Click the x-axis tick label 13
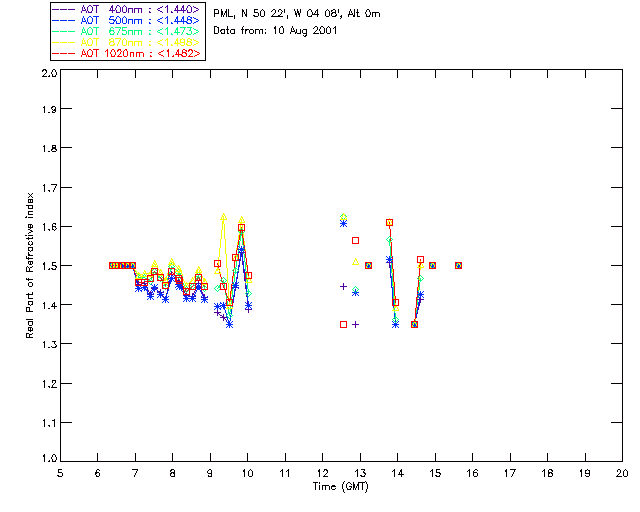 (x=360, y=473)
